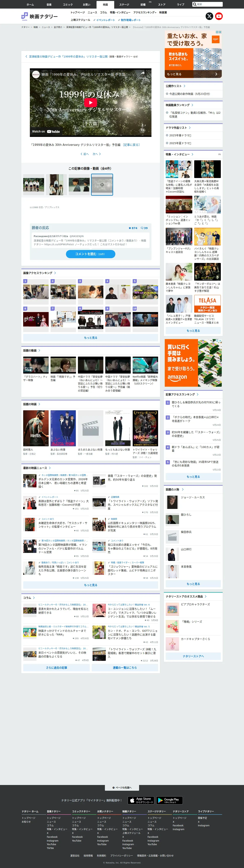
Task: Click the 金子修介 breadcrumb link
Action: point(58,27)
